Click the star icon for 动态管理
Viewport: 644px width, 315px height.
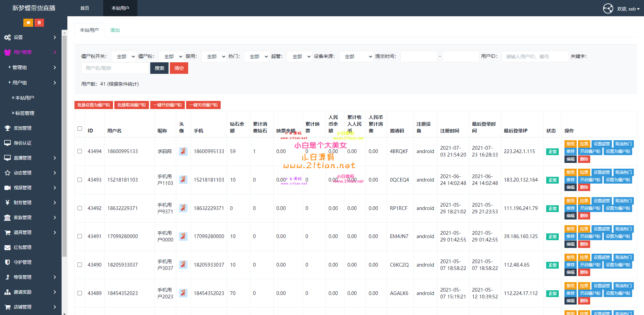(x=7, y=173)
